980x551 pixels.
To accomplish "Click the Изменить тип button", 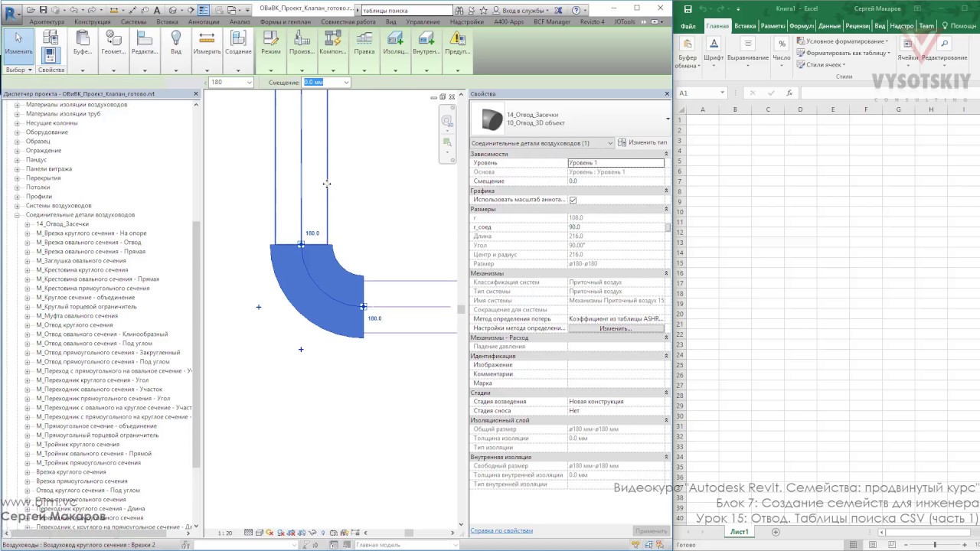I will click(x=642, y=143).
